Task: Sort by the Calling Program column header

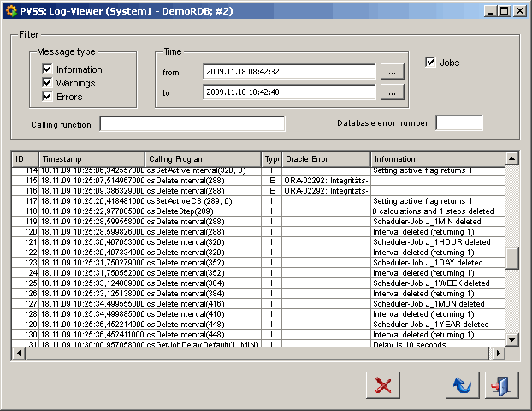Action: click(202, 159)
